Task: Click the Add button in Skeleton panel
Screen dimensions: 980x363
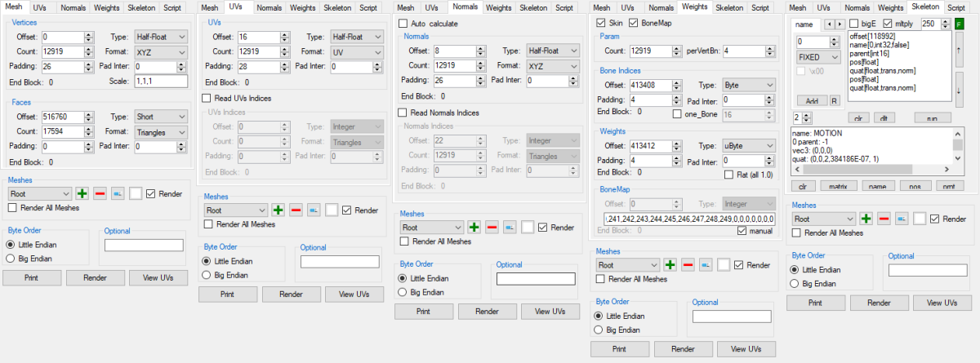Action: tap(812, 100)
